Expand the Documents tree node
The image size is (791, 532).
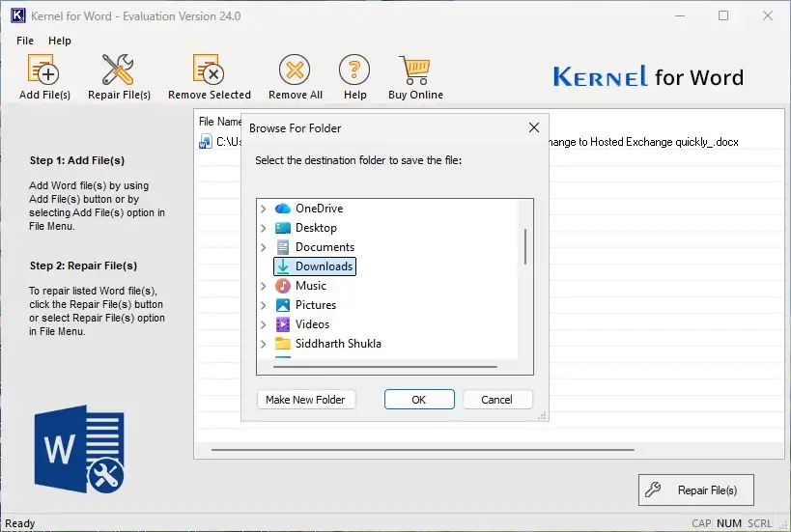(263, 247)
